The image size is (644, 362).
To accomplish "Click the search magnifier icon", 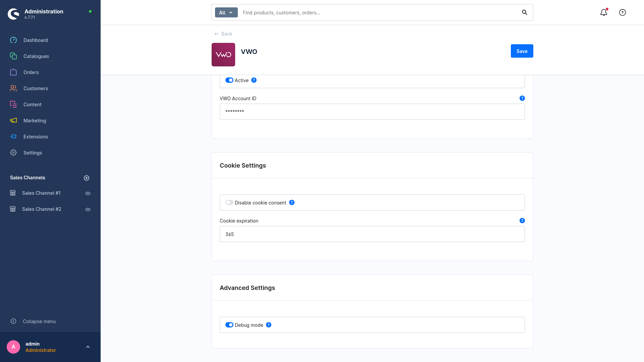I will [x=525, y=12].
